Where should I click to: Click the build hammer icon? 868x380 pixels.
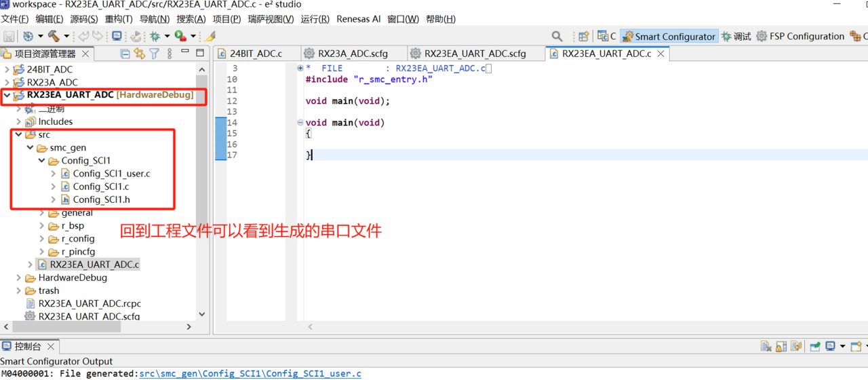53,36
